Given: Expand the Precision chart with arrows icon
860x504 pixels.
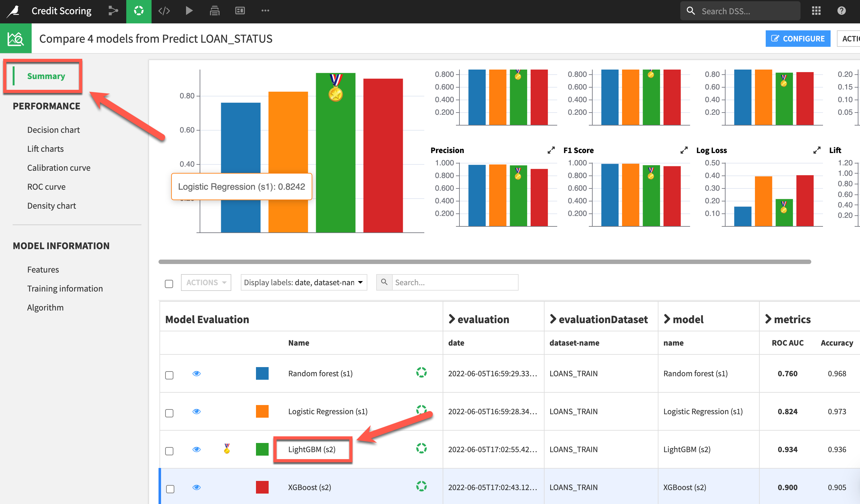Looking at the screenshot, I should (x=551, y=151).
